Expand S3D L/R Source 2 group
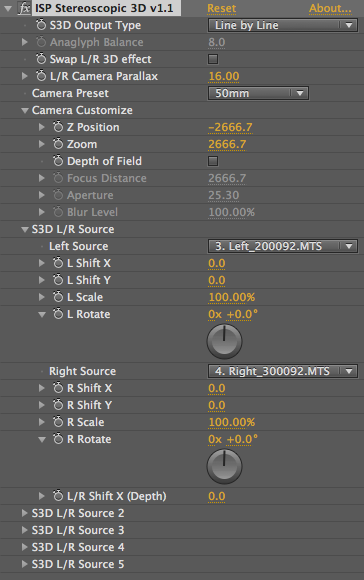364x580 pixels. 25,513
